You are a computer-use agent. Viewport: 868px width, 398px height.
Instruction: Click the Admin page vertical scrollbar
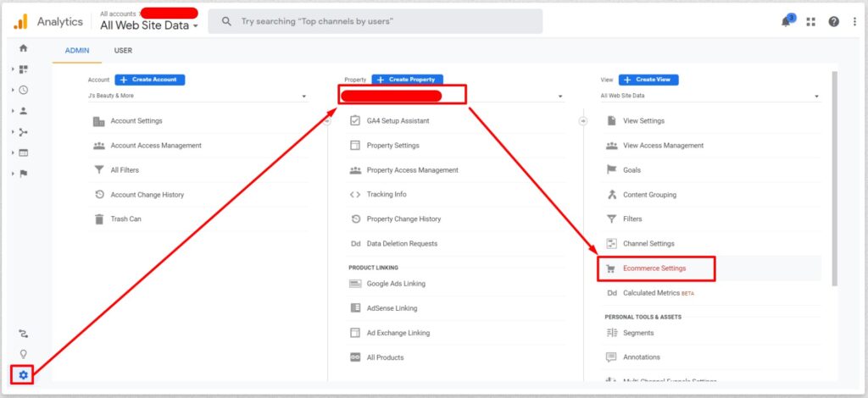pos(835,179)
